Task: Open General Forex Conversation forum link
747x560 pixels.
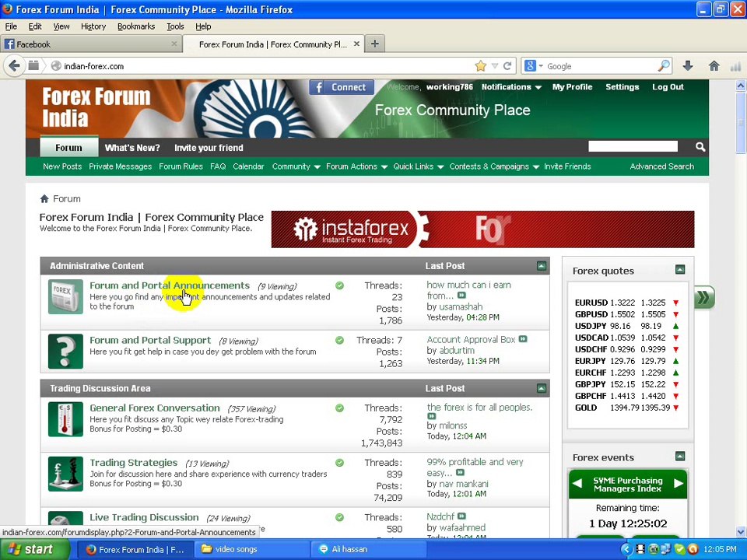Action: pos(155,408)
